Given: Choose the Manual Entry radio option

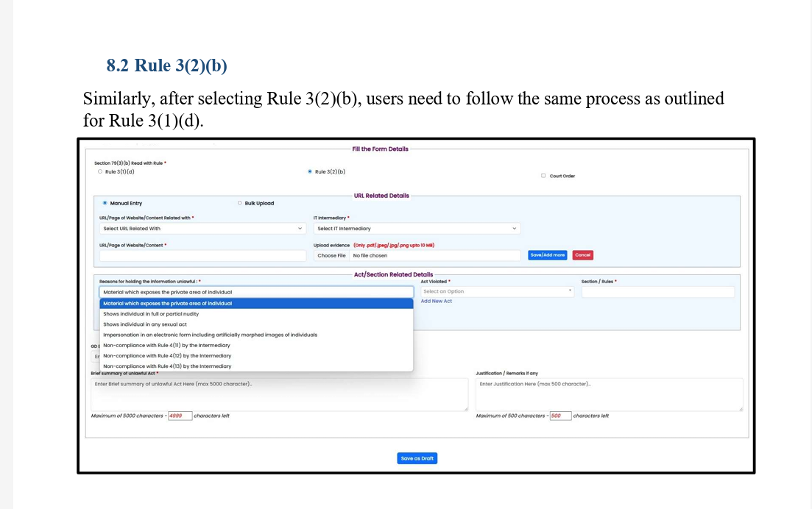Looking at the screenshot, I should coord(105,203).
